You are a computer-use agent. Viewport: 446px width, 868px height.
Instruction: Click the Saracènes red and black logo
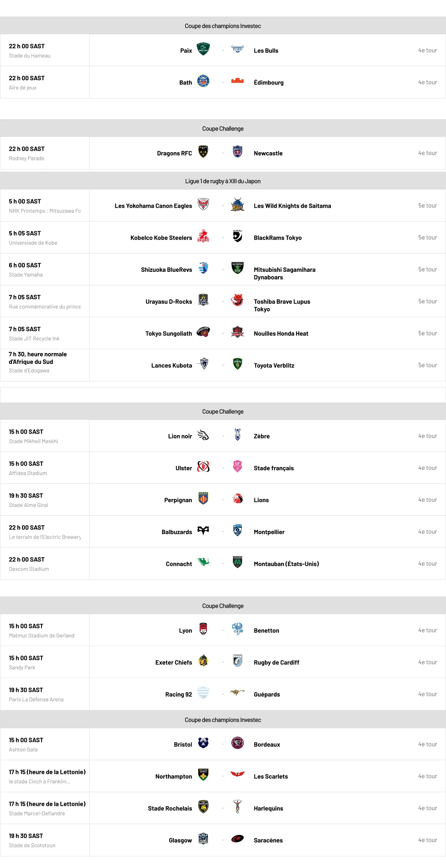[237, 839]
